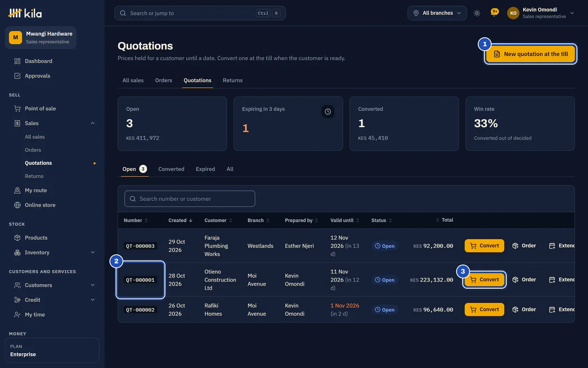Sort table by Valid until column
The image size is (588, 368).
pyautogui.click(x=345, y=220)
